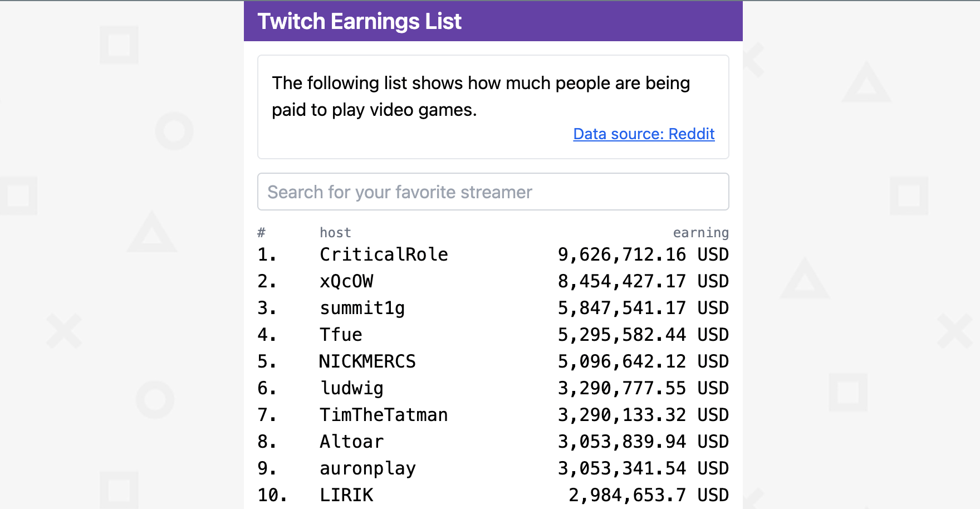Screen dimensions: 980x509
Task: Click auronplay in the list
Action: 367,468
